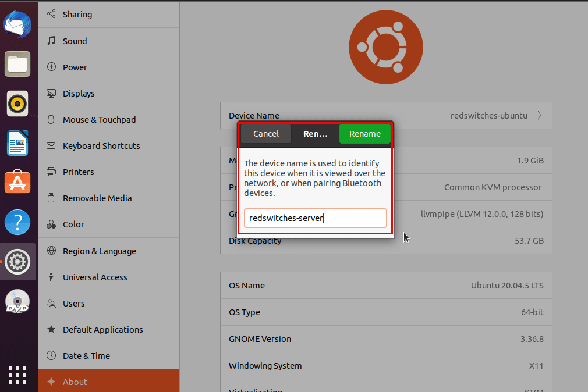
Task: Go to Power settings
Action: coord(109,67)
